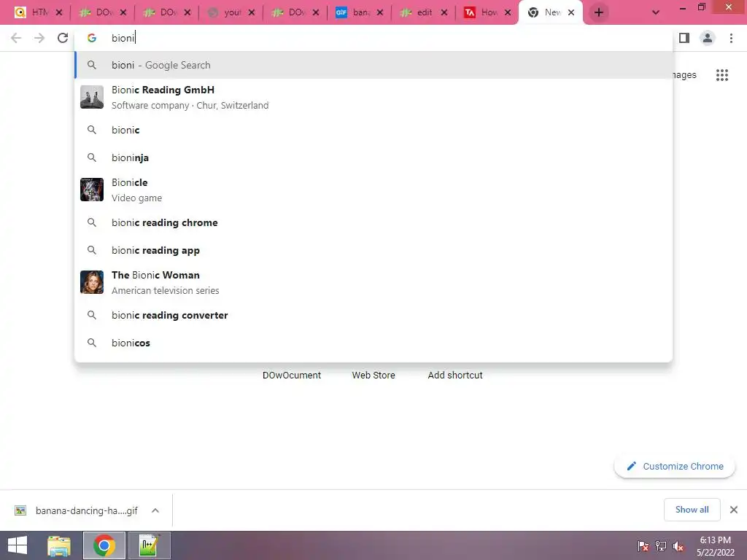Click the taskbar clock and date

[716, 546]
